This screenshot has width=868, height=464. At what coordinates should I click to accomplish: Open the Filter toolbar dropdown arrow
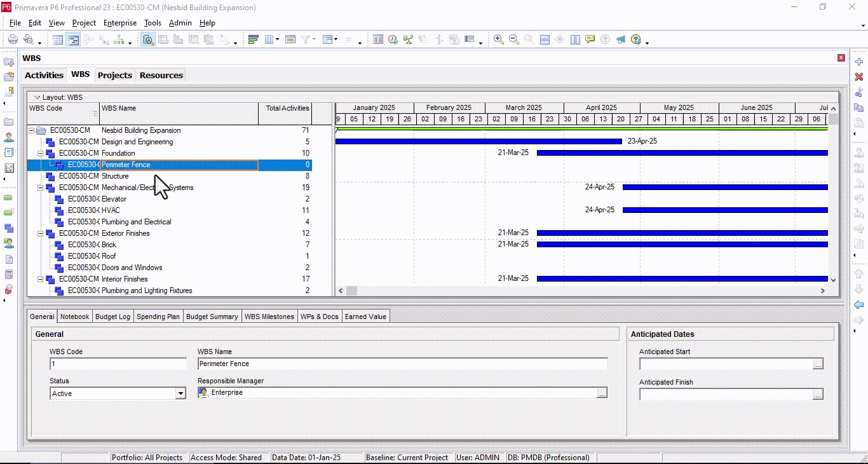[314, 40]
